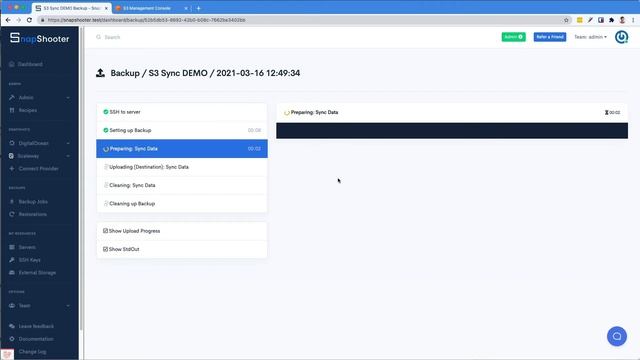
Task: Click the Backup Jobs sidebar icon
Action: pyautogui.click(x=11, y=202)
